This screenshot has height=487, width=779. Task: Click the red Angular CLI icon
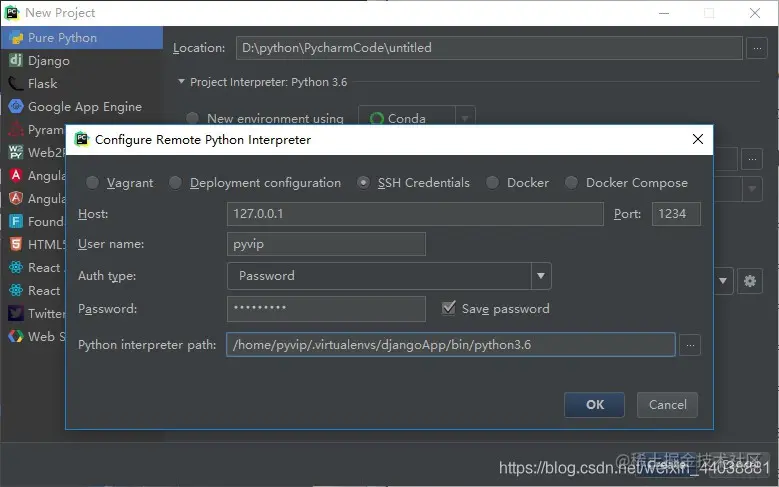16,175
